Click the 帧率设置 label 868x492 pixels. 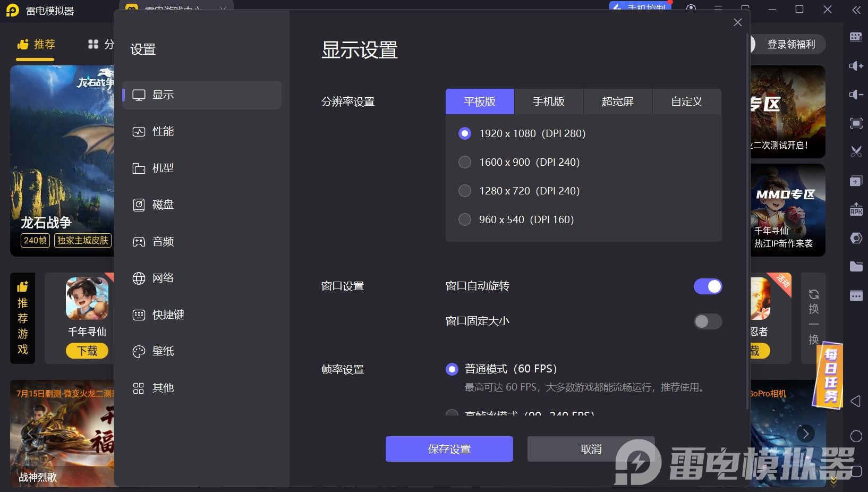click(x=343, y=369)
